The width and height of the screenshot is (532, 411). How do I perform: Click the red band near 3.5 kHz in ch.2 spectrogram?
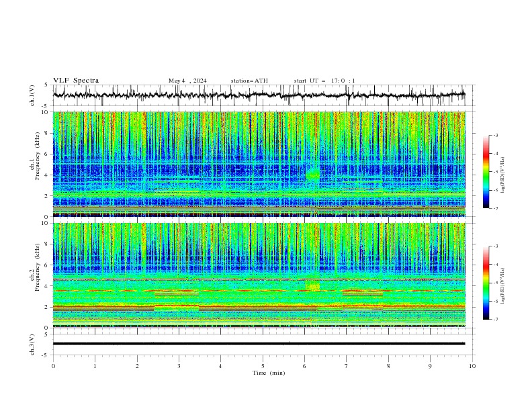click(x=259, y=291)
